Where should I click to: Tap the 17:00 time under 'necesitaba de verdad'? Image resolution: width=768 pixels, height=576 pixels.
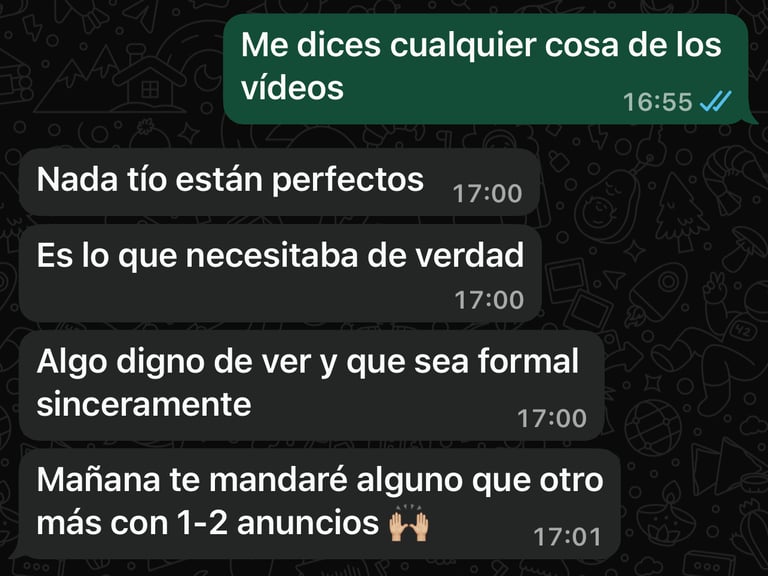[x=489, y=300]
